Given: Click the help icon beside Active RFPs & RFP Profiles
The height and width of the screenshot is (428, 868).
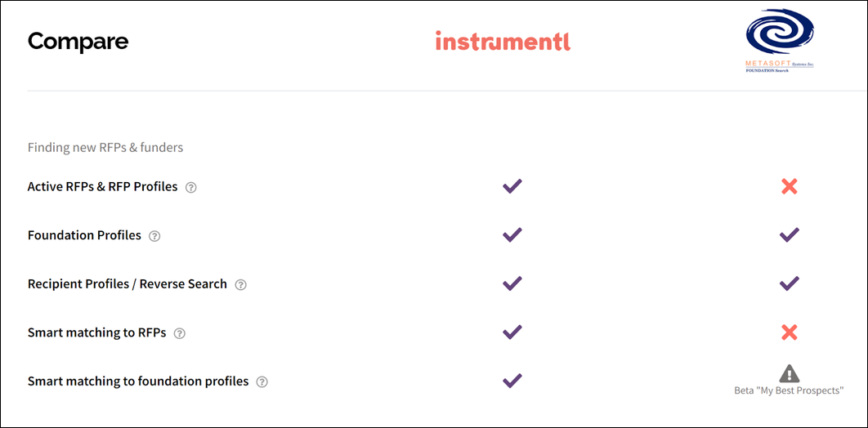Looking at the screenshot, I should (x=191, y=187).
